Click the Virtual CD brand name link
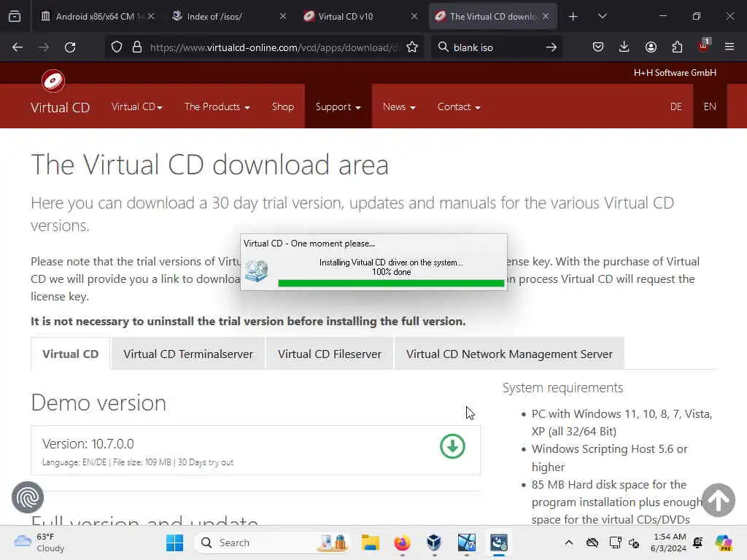 point(60,108)
